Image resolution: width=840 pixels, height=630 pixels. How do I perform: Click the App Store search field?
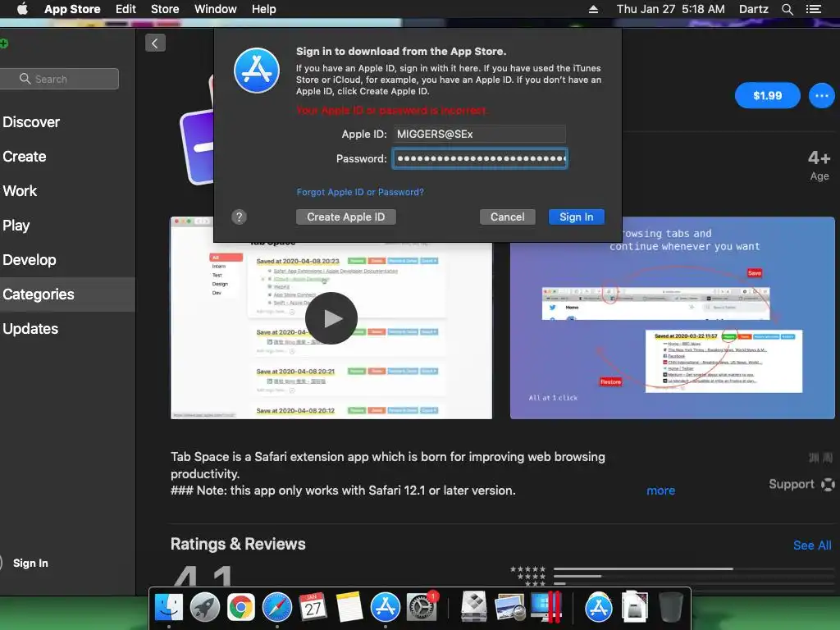pos(59,79)
